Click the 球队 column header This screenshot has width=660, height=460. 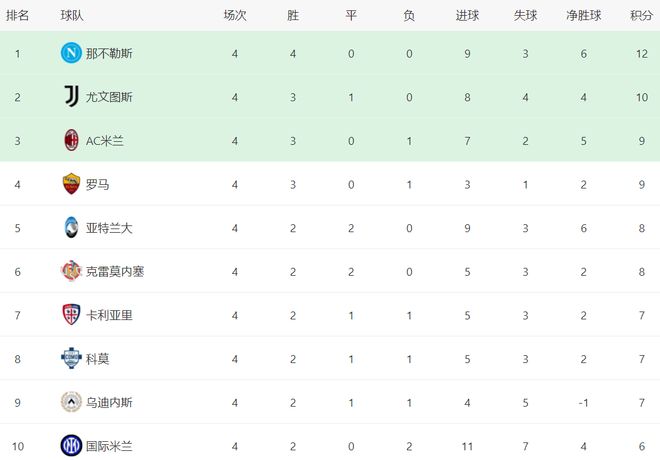pyautogui.click(x=72, y=15)
